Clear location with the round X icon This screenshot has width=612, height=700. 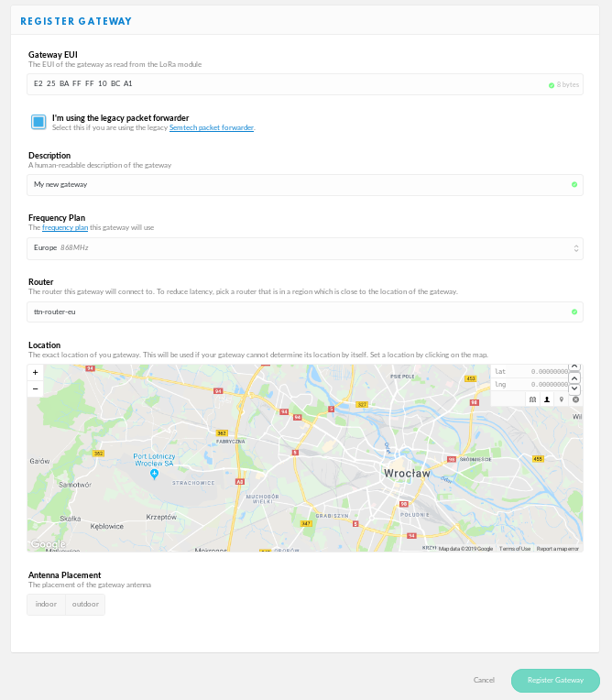pos(576,399)
